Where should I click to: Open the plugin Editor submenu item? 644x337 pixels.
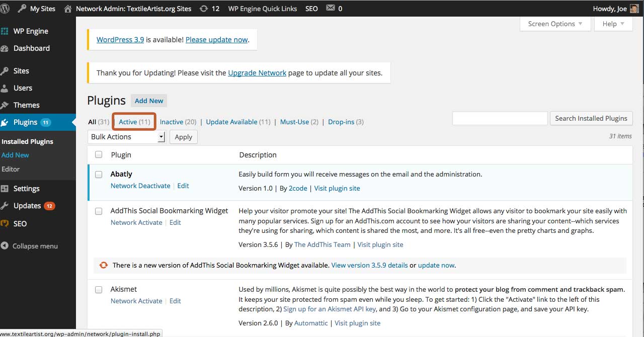pyautogui.click(x=11, y=169)
